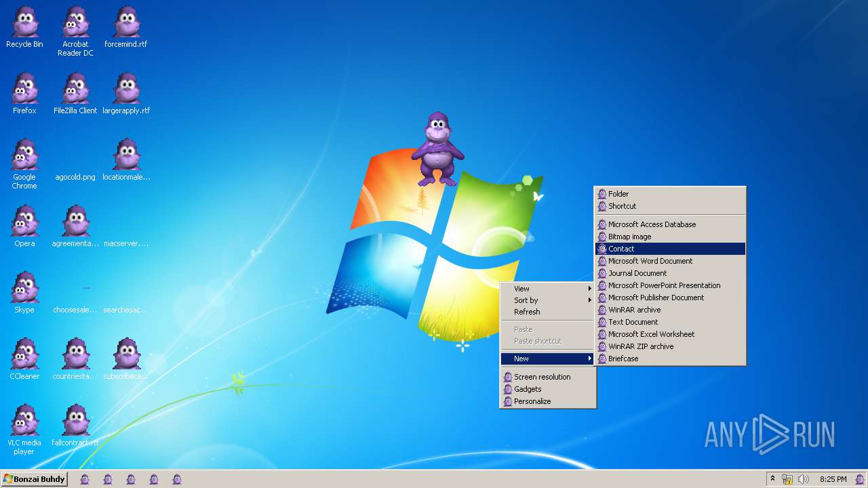The image size is (868, 488).
Task: Click the pinned taskbar icon beside Start button
Action: click(85, 479)
